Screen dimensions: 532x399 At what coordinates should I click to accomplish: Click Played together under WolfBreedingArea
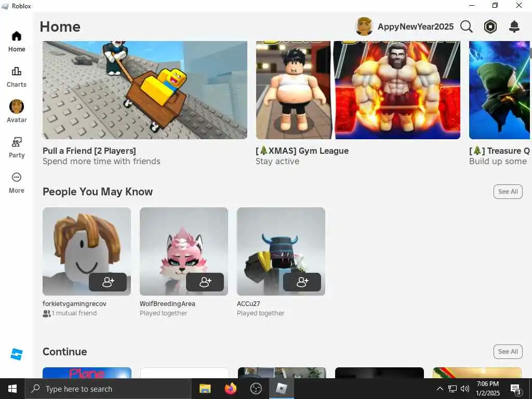pyautogui.click(x=164, y=313)
